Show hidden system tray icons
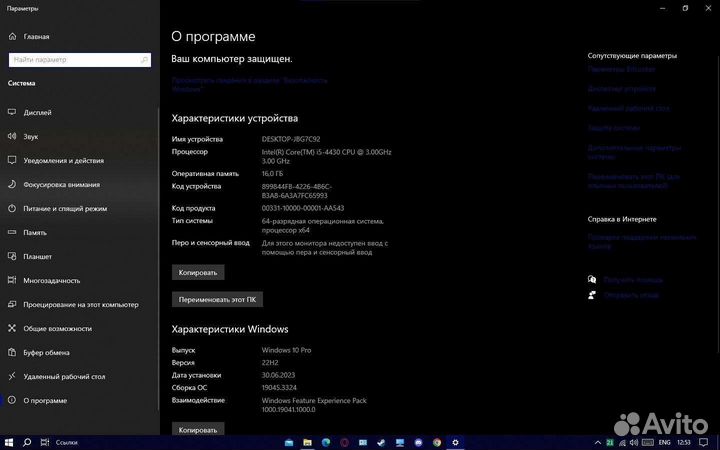Screen dimensions: 720x450 (x=598, y=442)
